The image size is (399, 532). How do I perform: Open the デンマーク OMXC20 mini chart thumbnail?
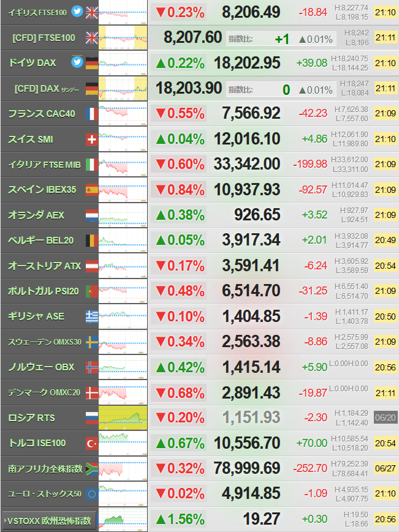pyautogui.click(x=123, y=392)
